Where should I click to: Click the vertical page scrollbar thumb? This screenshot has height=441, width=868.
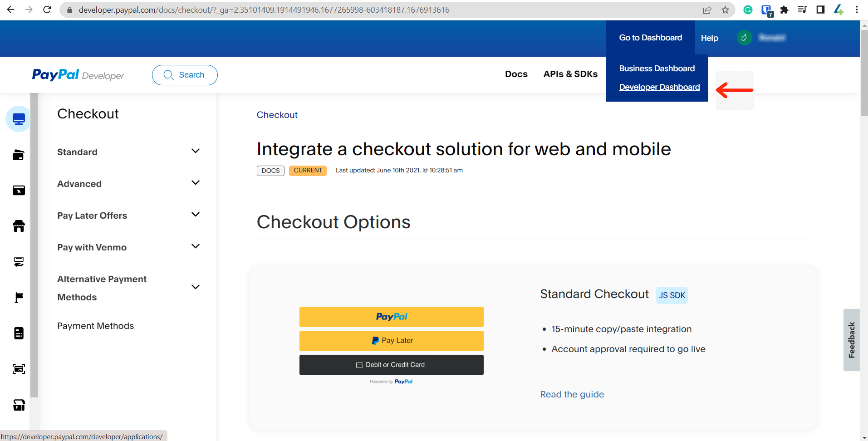click(x=864, y=73)
